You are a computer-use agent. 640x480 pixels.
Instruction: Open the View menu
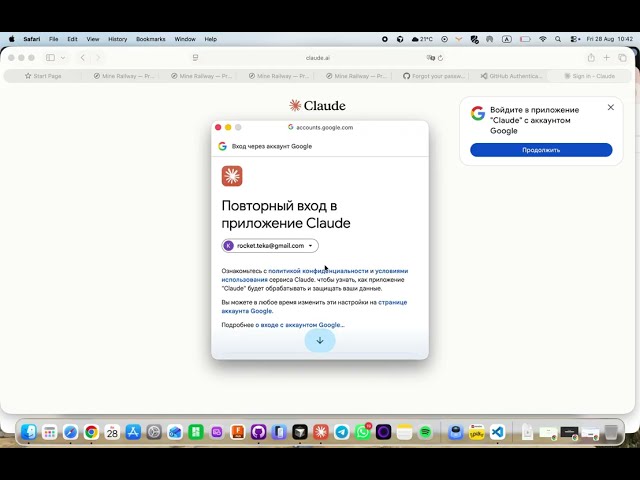pos(93,39)
